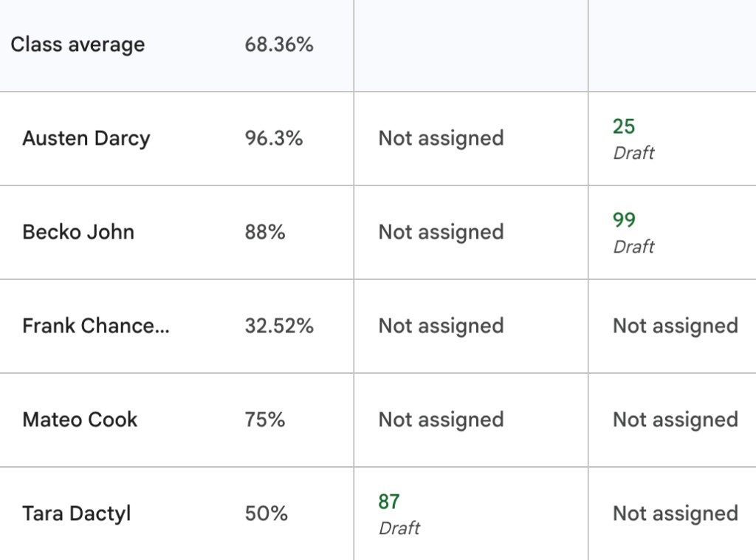Select Tara Dactyl's Not assigned cell
The width and height of the screenshot is (756, 560).
pyautogui.click(x=672, y=513)
